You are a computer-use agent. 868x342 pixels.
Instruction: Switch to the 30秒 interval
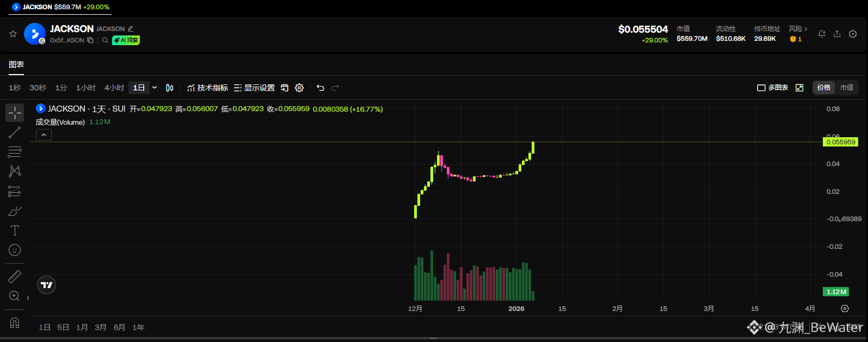tap(38, 88)
